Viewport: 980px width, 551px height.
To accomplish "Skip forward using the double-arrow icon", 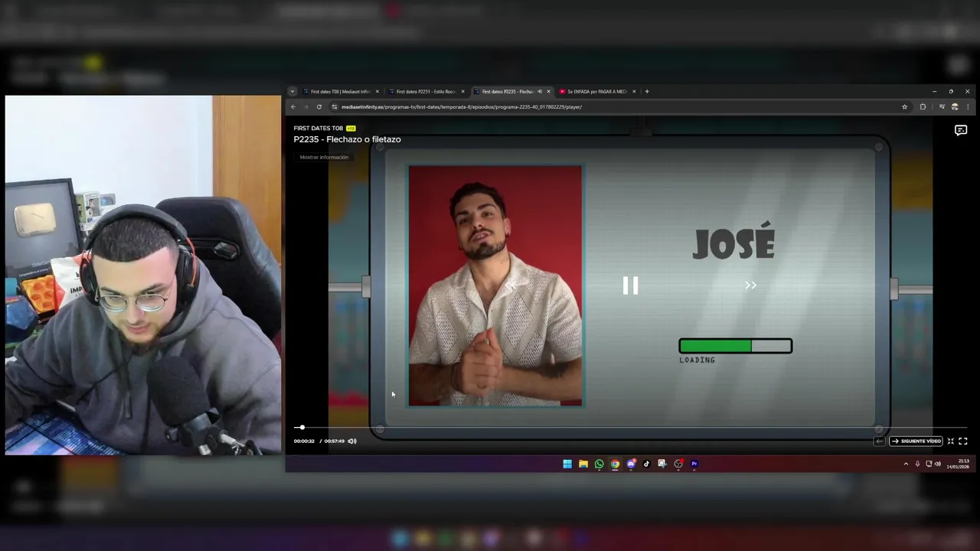I will (x=750, y=285).
